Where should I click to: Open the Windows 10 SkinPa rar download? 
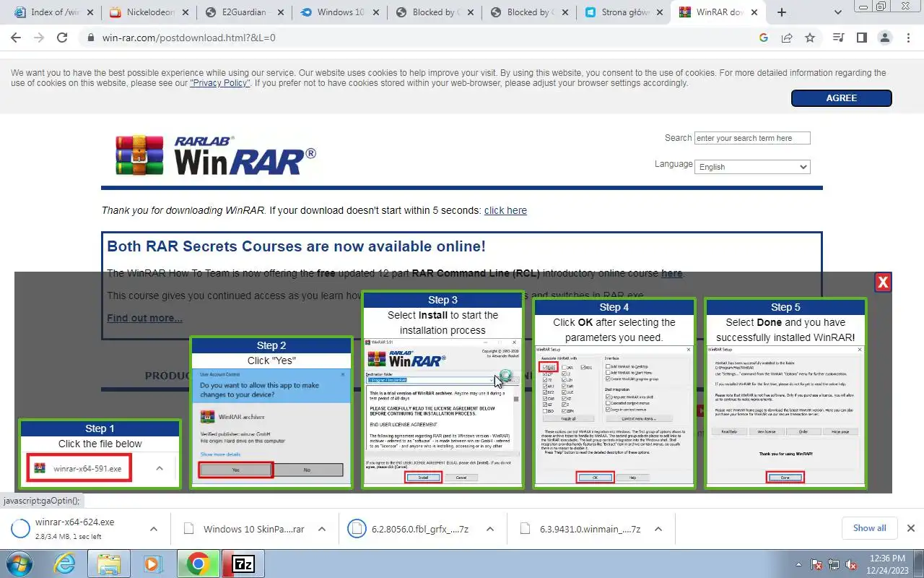pos(253,529)
